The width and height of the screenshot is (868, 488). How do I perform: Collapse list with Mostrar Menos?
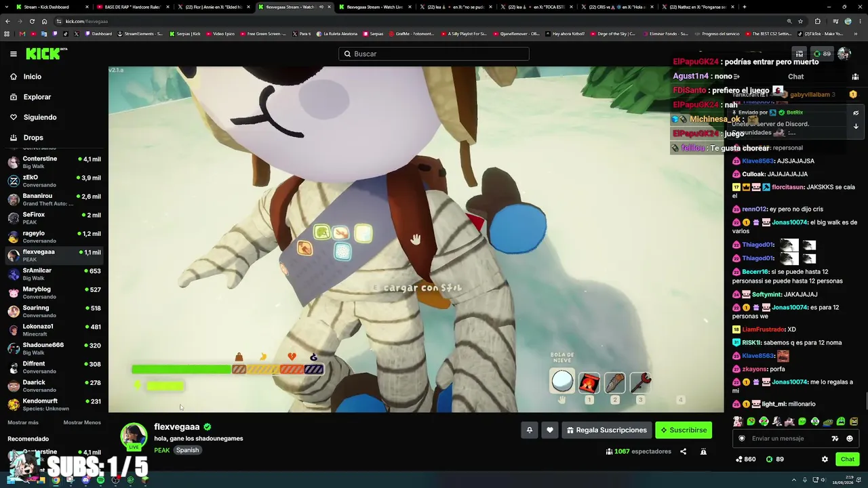coord(82,422)
